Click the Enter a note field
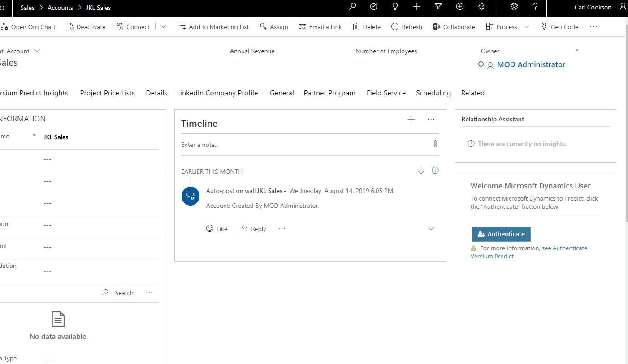This screenshot has width=628, height=364. pyautogui.click(x=305, y=145)
